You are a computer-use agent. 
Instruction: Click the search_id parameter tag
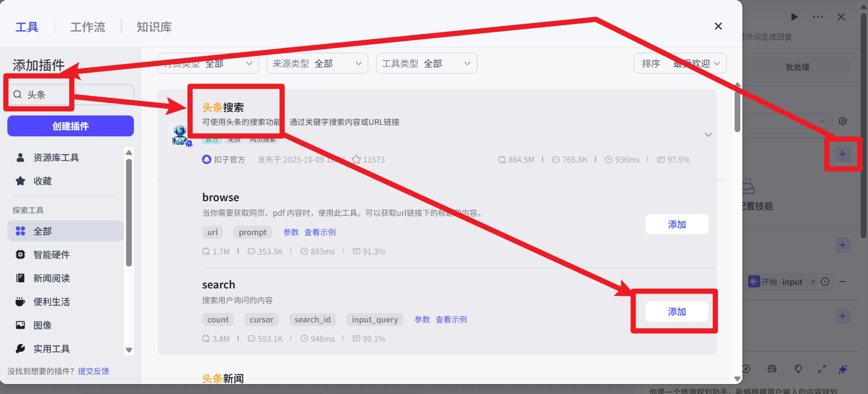312,319
